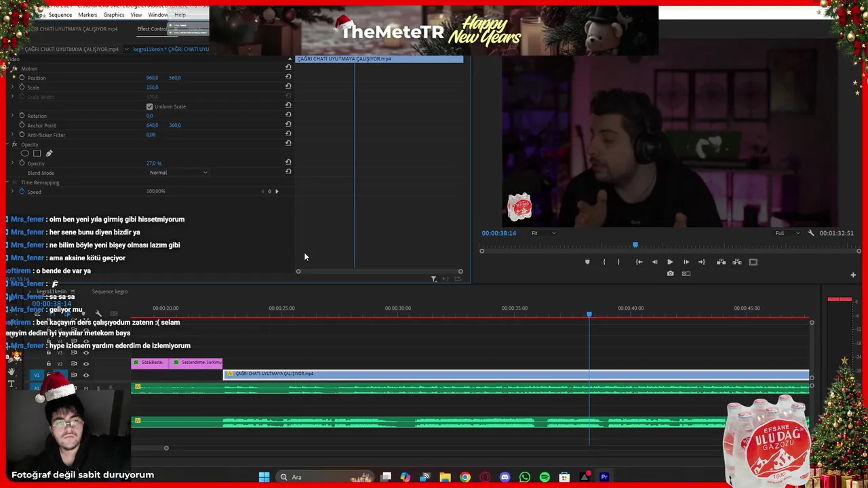Click the Export Frame camera icon
Screen dimensions: 868x488
click(670, 274)
